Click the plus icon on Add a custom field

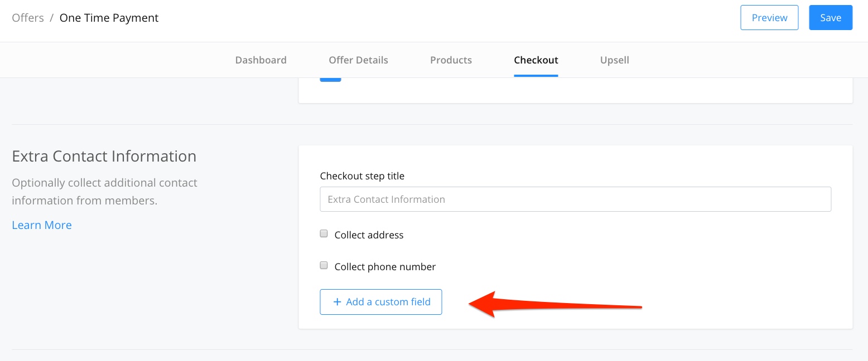pos(337,302)
